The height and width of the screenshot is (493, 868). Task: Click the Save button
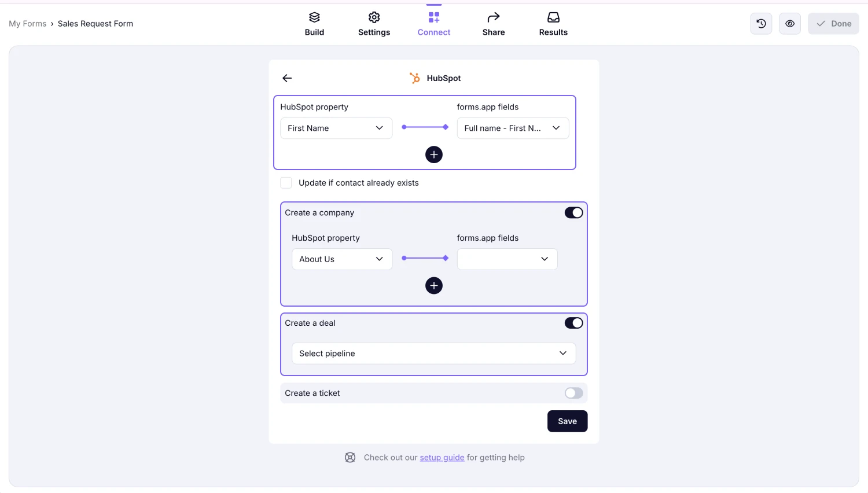[x=567, y=421]
